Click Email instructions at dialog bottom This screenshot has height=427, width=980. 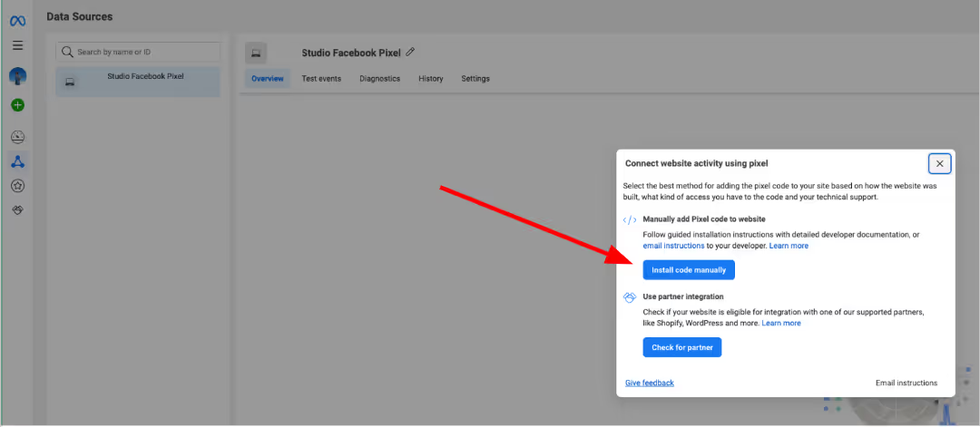click(x=906, y=383)
